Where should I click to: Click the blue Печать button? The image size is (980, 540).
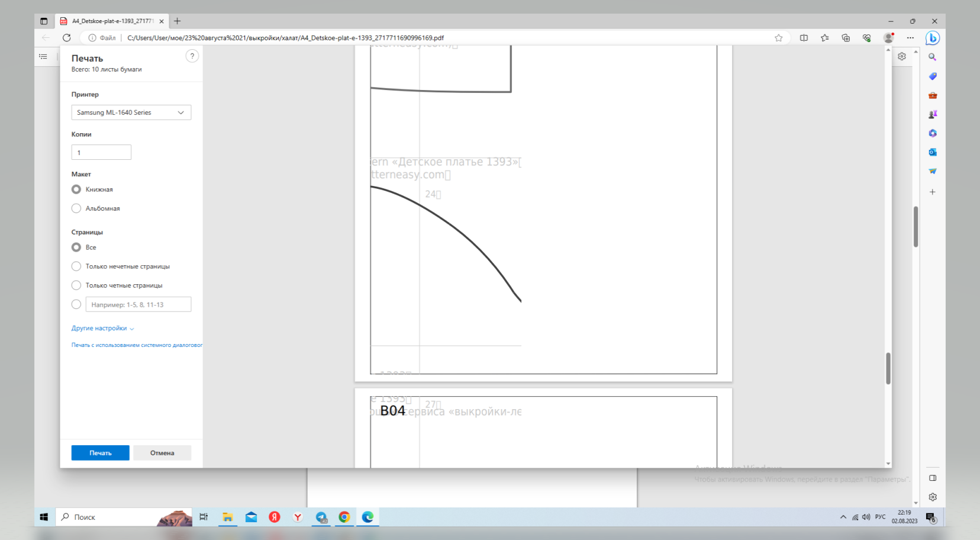[x=100, y=453]
